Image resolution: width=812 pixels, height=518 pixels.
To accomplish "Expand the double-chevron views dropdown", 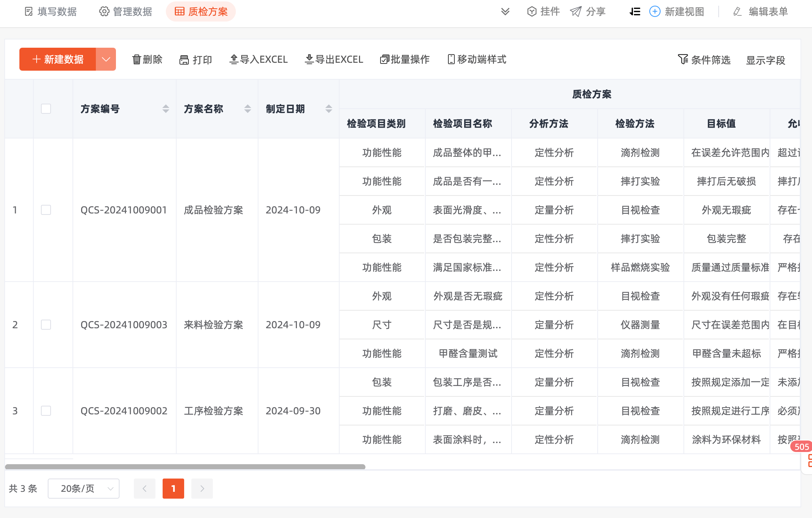I will point(505,12).
